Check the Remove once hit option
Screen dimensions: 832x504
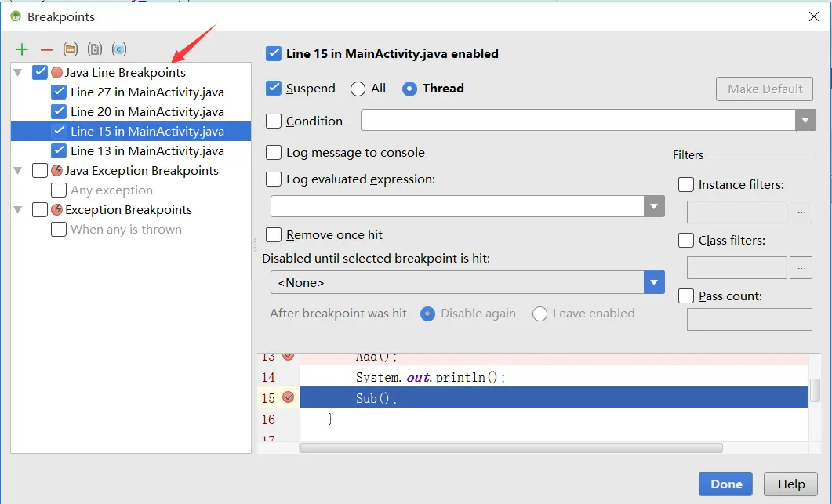pos(274,234)
